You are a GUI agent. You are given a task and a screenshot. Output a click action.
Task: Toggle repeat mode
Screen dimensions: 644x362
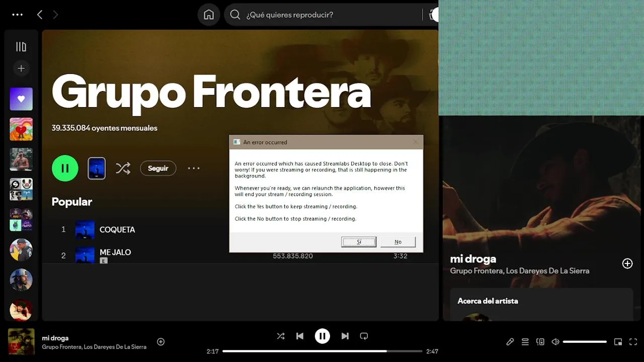tap(364, 336)
